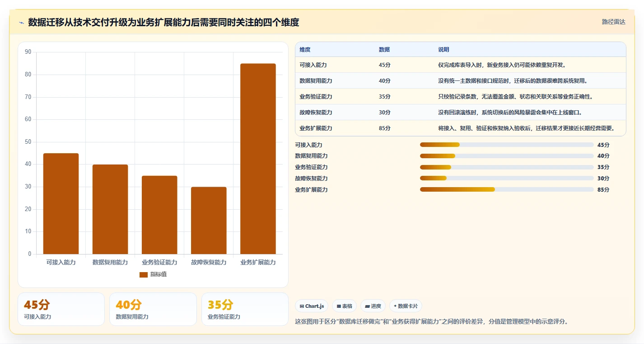Click the 业务扩展能力 x-axis label under the chart
644x344 pixels.
(x=258, y=262)
